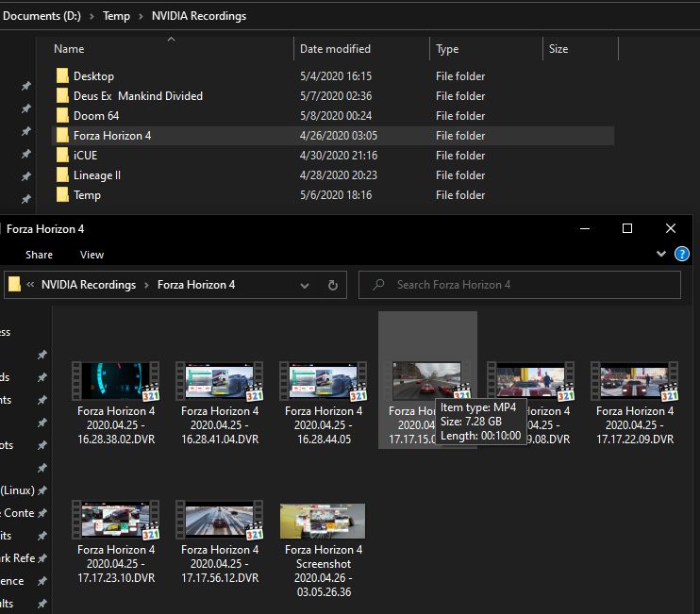Maximize the Forza Horizon 4 window
700x614 pixels.
pyautogui.click(x=627, y=228)
